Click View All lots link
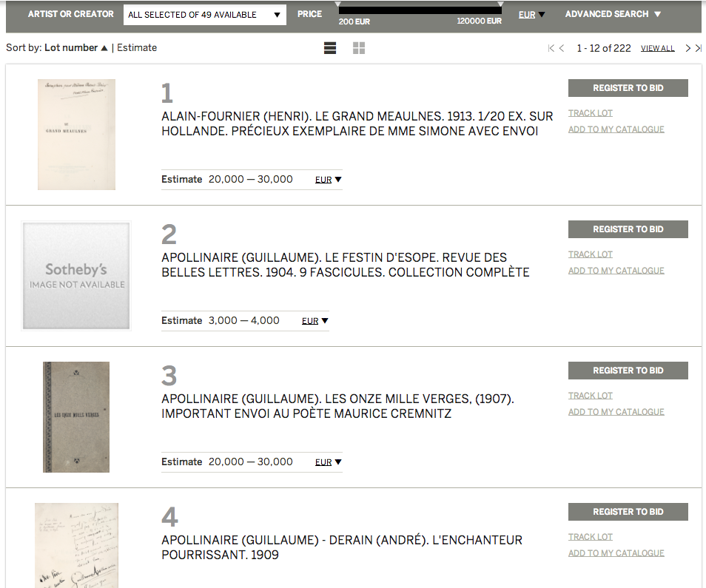Image resolution: width=706 pixels, height=588 pixels. (657, 48)
